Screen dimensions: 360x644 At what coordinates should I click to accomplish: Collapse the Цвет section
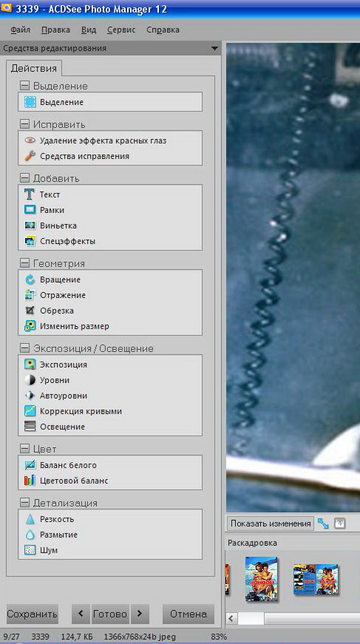coord(25,449)
